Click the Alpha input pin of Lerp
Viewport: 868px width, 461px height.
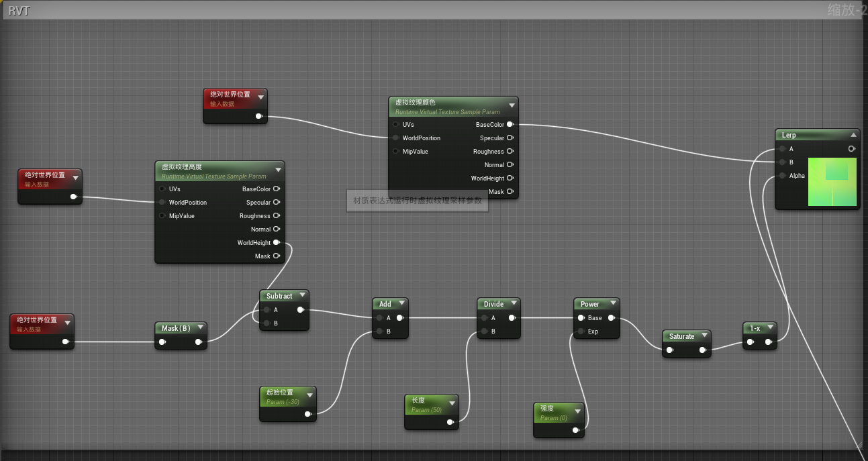coord(783,175)
